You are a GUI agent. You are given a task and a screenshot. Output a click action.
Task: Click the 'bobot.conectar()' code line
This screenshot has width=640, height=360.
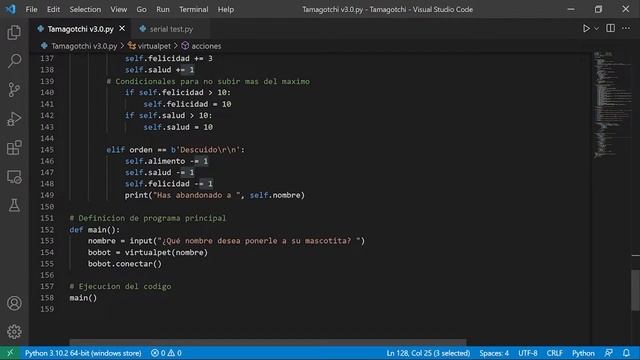click(x=124, y=264)
